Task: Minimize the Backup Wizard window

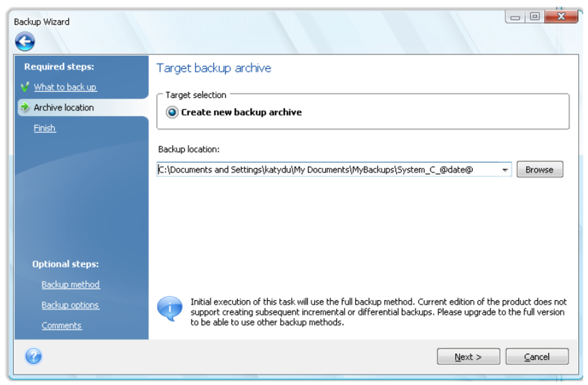Action: pyautogui.click(x=515, y=17)
